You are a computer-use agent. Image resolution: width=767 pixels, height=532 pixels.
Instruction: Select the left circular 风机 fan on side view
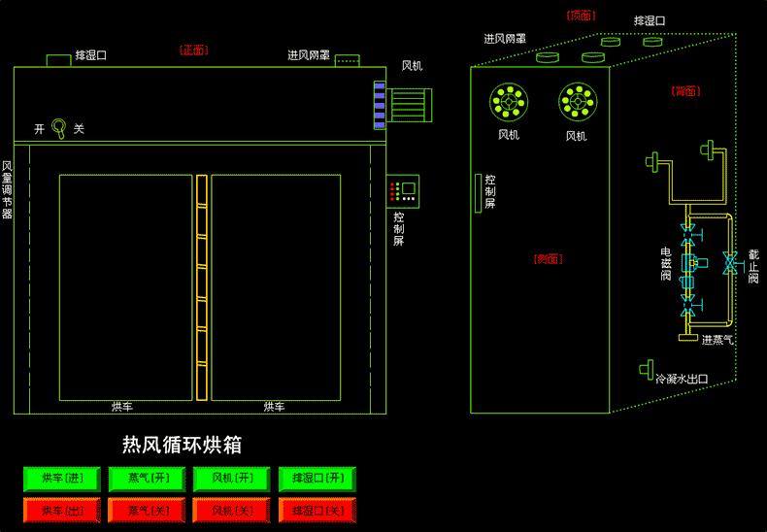(509, 102)
